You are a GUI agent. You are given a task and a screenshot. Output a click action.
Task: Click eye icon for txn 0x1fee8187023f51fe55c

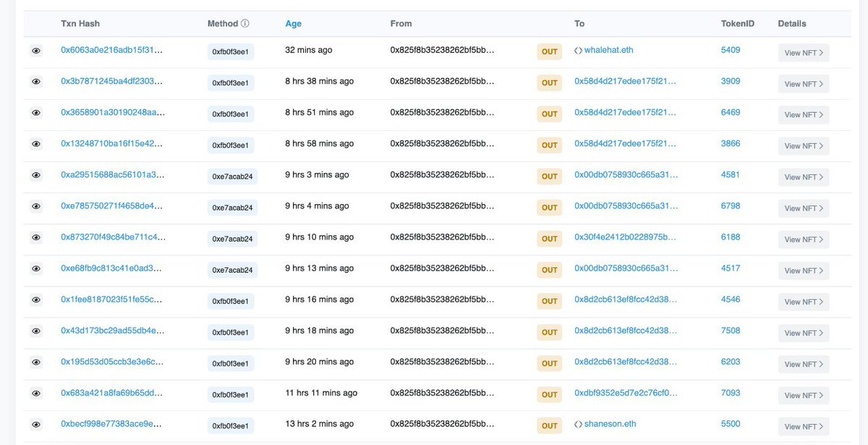[36, 300]
